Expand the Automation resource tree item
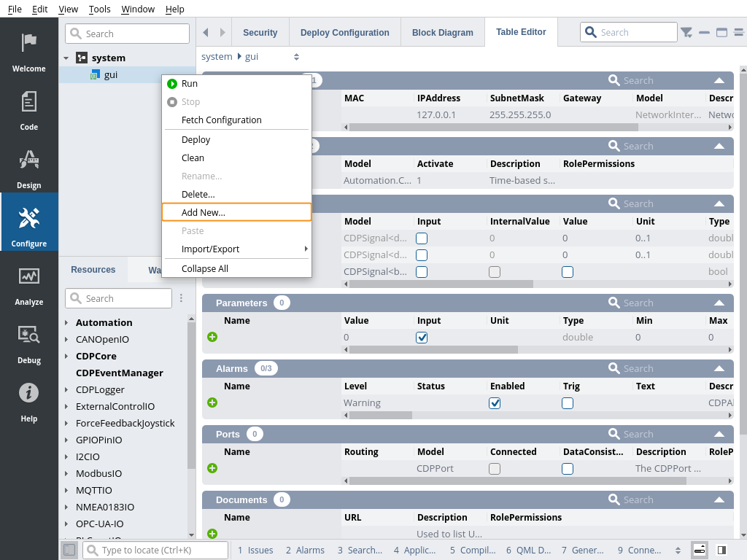Screen dimensions: 747x560 (x=66, y=322)
